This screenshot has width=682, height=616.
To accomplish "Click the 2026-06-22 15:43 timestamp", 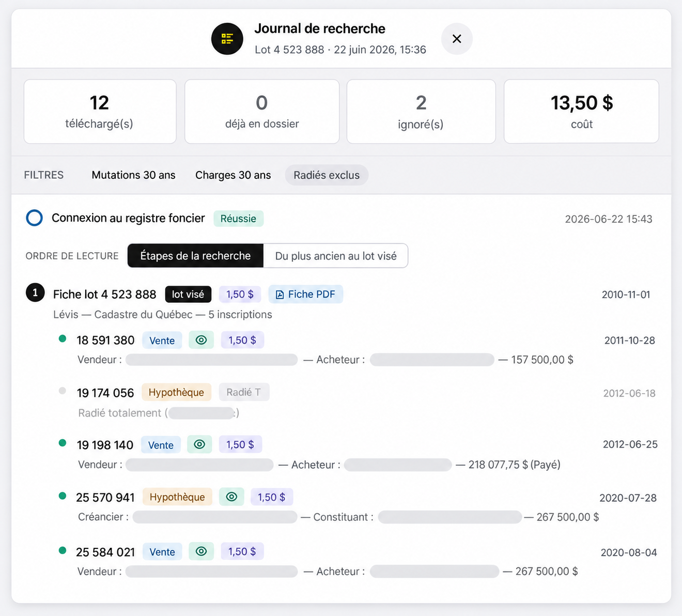I will tap(609, 219).
